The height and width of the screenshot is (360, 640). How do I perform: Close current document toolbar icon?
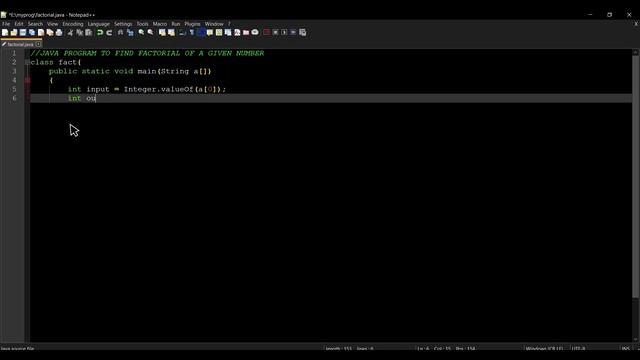[41, 32]
